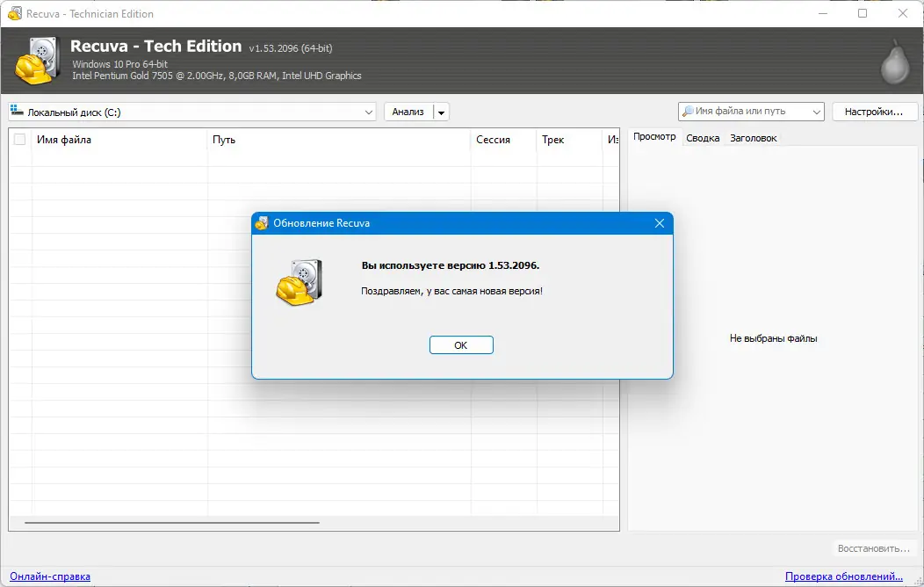
Task: Toggle the select-all checkbox in file list header
Action: pos(19,139)
